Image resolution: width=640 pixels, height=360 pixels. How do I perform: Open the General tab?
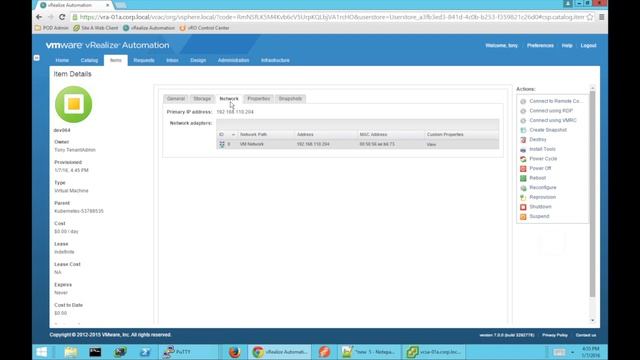176,99
